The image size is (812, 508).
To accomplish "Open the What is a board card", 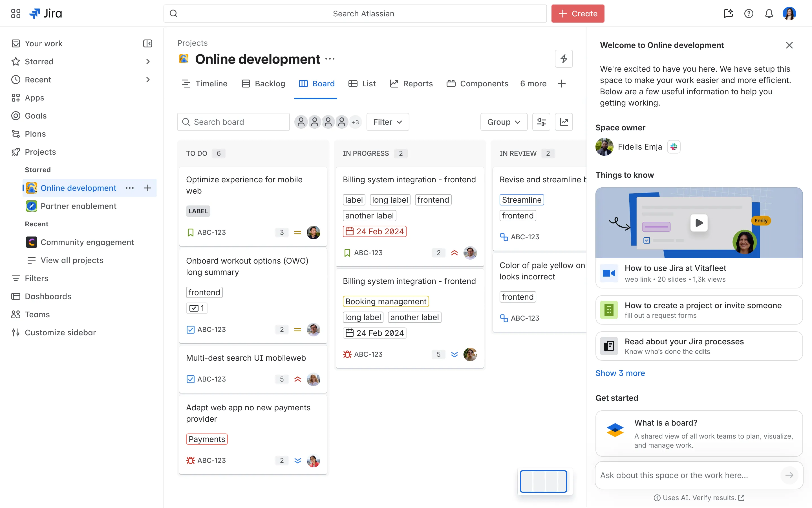I will 699,433.
